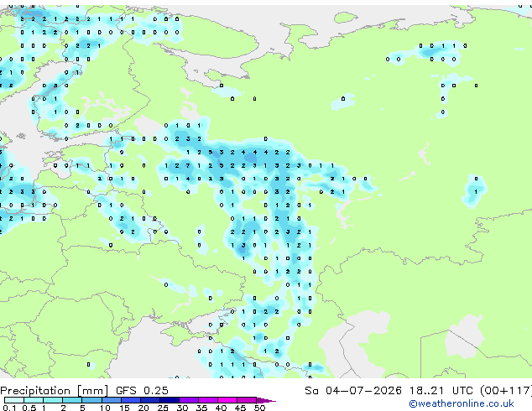The height and width of the screenshot is (411, 532).
Task: Click legend scale label "0.5"
Action: tap(29, 408)
